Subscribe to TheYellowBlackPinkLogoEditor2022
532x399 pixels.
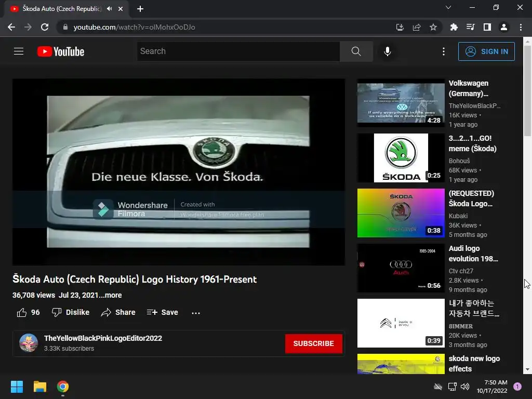click(x=313, y=343)
